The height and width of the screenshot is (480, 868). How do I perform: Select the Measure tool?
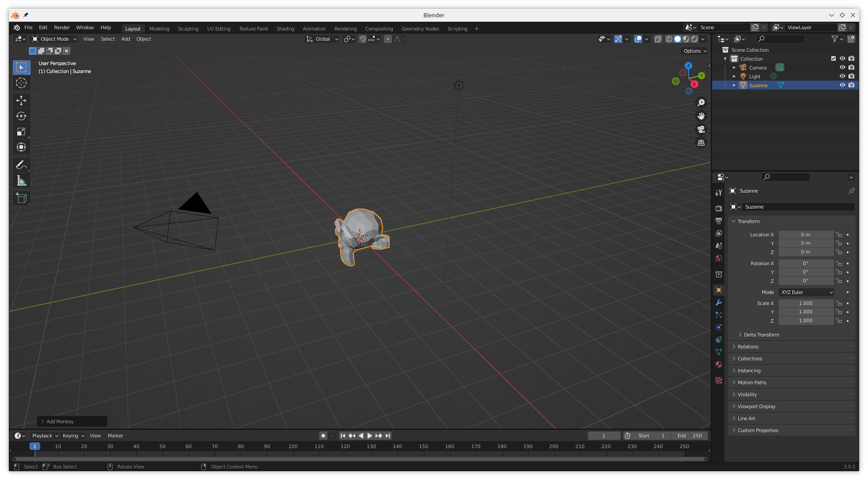(21, 181)
